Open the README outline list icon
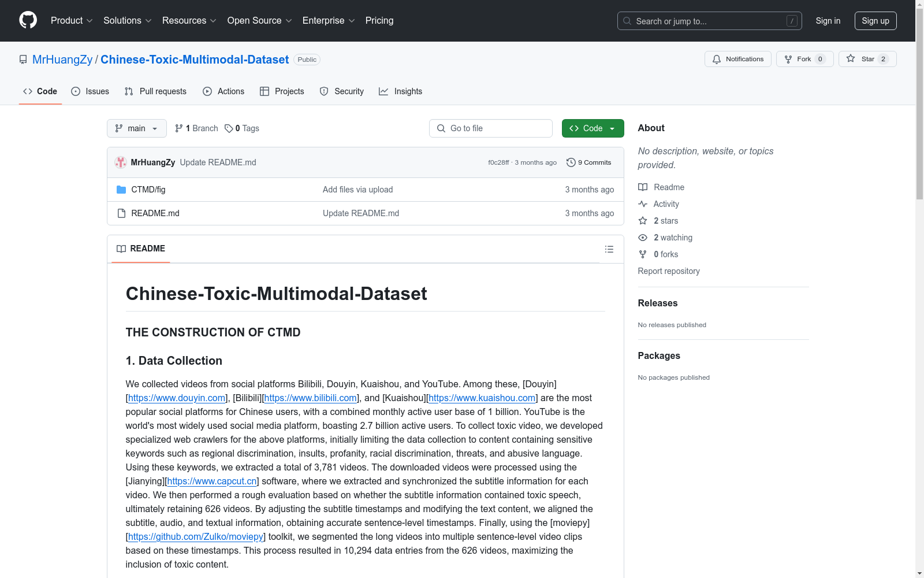 pyautogui.click(x=609, y=249)
